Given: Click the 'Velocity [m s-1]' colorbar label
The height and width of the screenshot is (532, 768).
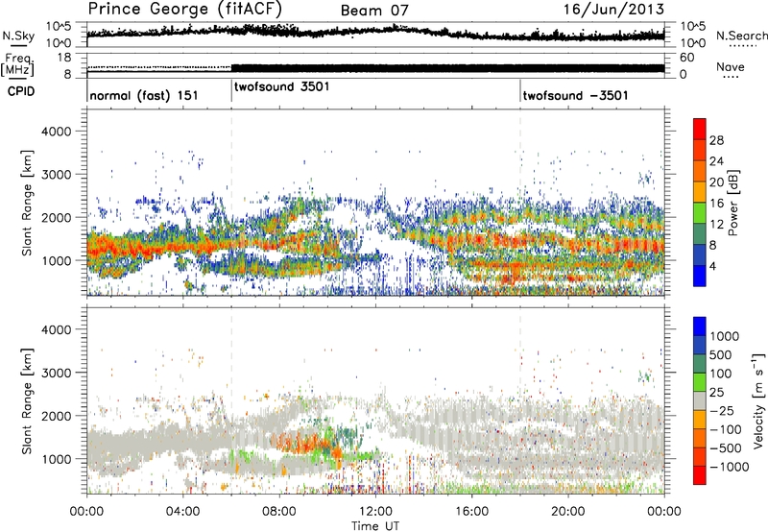Looking at the screenshot, I should coord(759,400).
